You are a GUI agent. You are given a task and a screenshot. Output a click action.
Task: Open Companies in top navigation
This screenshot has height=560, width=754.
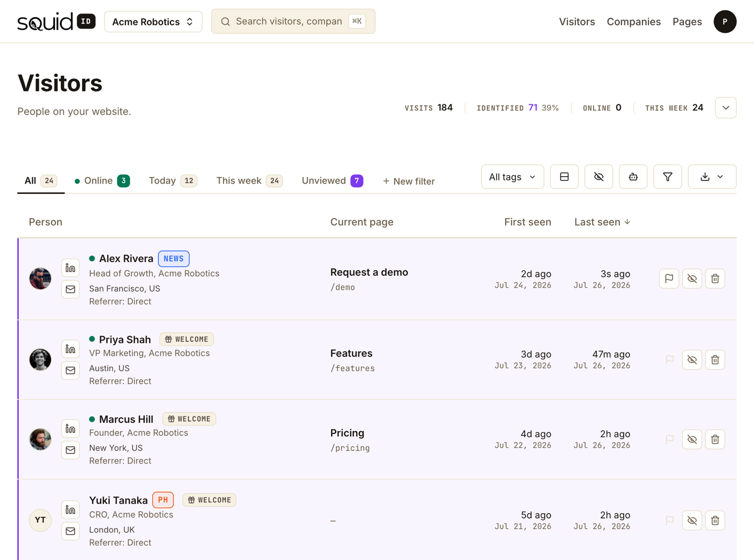(633, 22)
